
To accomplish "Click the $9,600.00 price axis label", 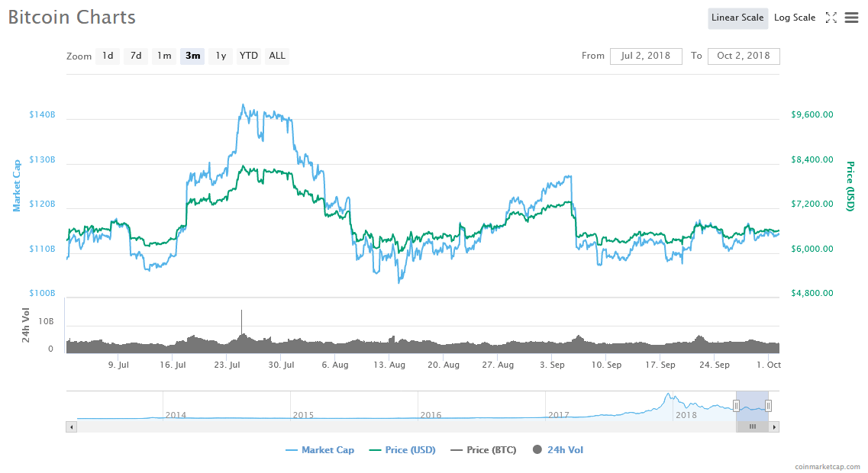I will 812,115.
